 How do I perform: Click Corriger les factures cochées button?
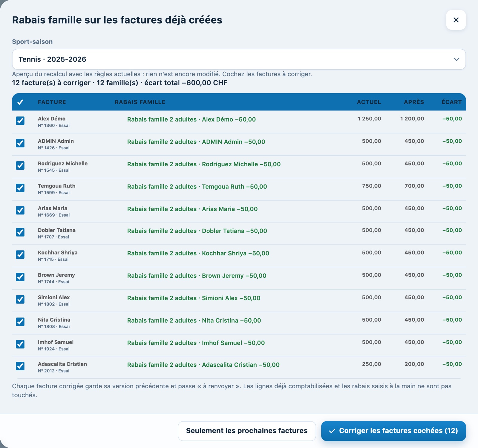(393, 431)
